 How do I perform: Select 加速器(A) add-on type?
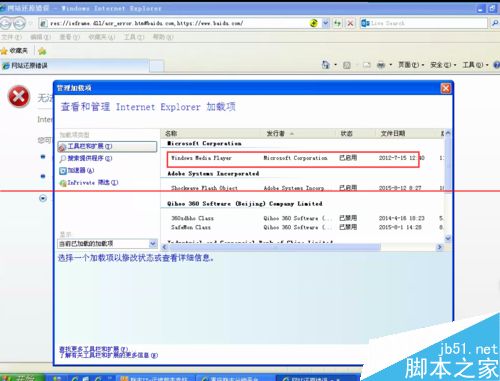[x=77, y=170]
